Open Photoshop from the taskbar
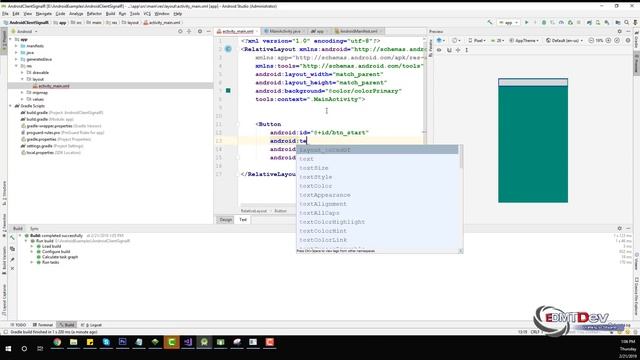The height and width of the screenshot is (360, 640). [x=122, y=342]
